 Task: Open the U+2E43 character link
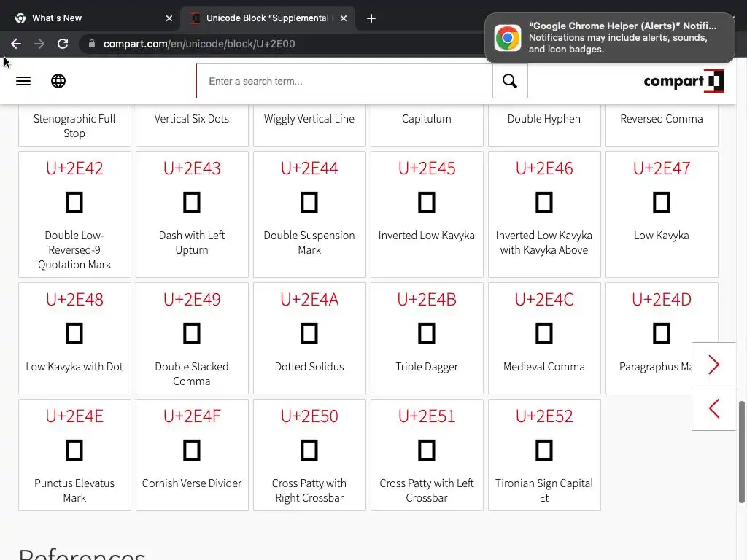coord(192,168)
